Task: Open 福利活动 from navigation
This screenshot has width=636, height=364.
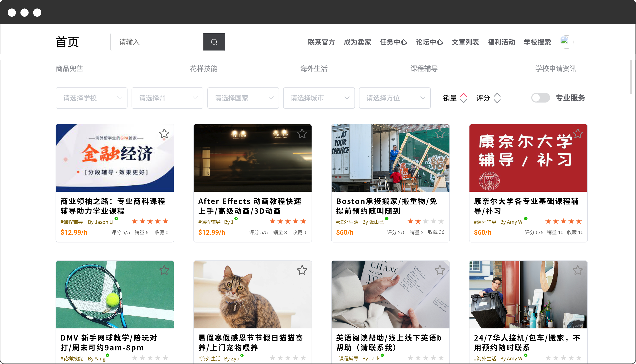Action: click(x=501, y=42)
